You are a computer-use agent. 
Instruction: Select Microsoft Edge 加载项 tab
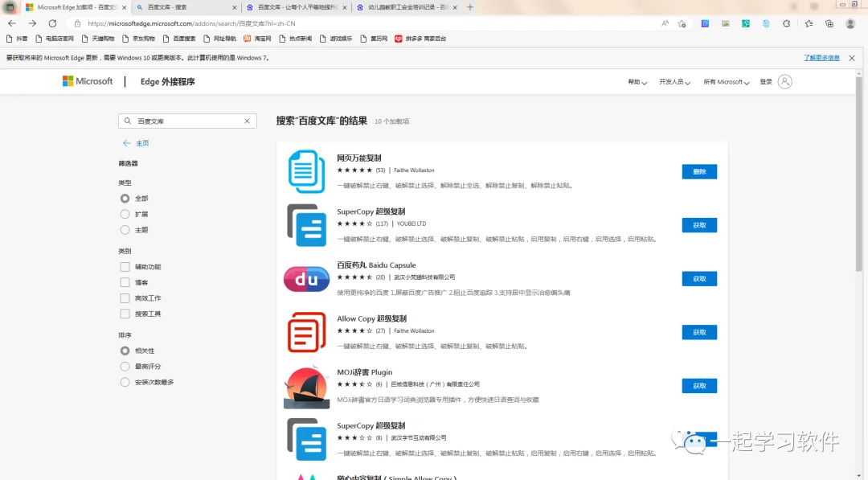point(76,7)
